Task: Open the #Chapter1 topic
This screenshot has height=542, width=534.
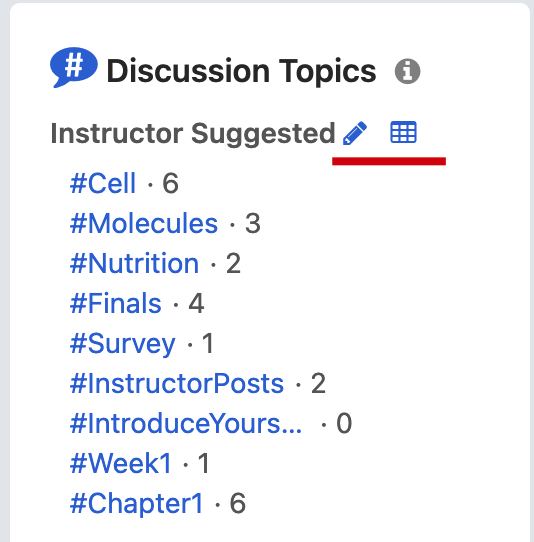Action: click(137, 504)
